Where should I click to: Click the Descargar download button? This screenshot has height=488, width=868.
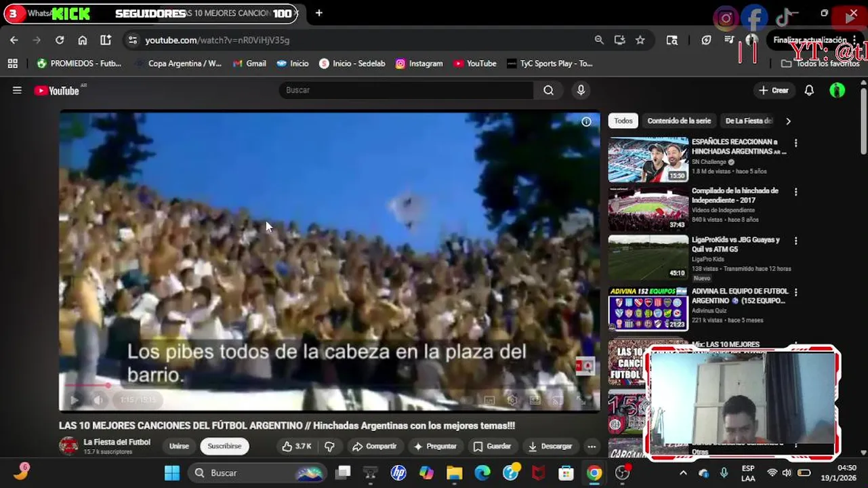point(550,446)
